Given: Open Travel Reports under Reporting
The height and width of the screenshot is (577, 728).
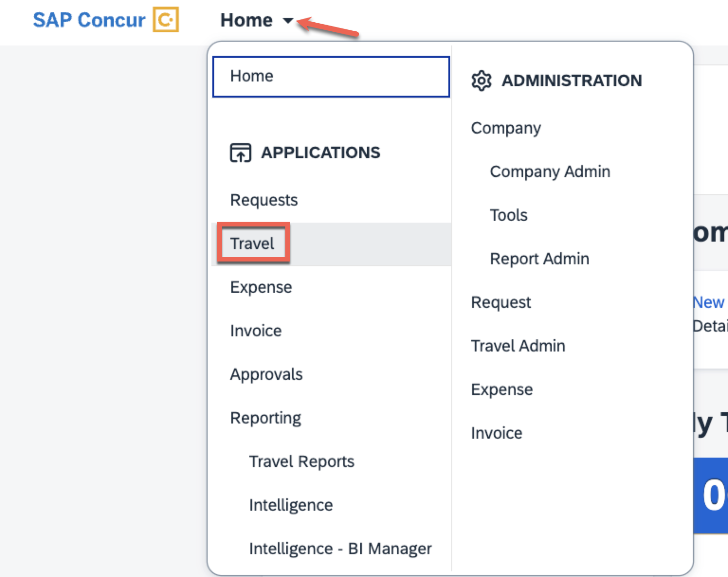Looking at the screenshot, I should click(x=302, y=461).
